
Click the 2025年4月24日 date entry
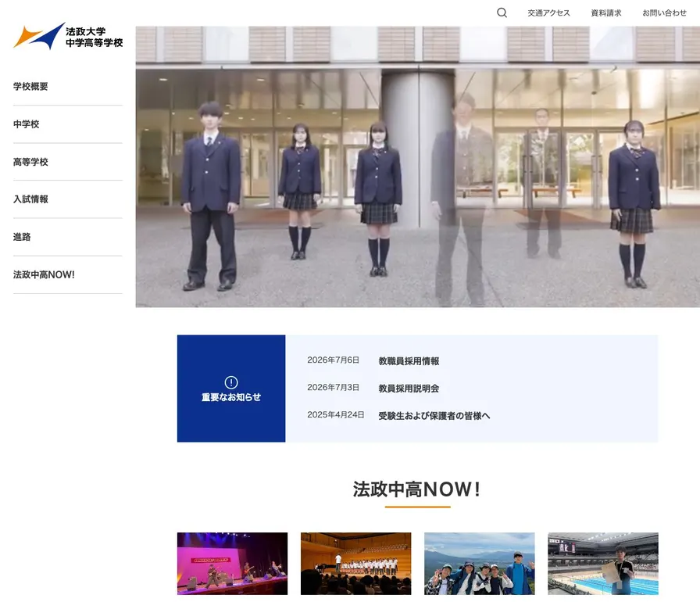336,415
